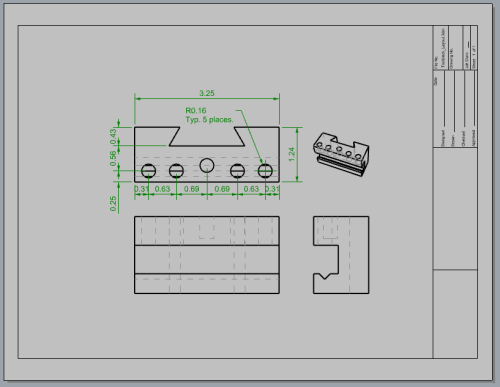Click the second slotted hole from the left

pos(176,171)
